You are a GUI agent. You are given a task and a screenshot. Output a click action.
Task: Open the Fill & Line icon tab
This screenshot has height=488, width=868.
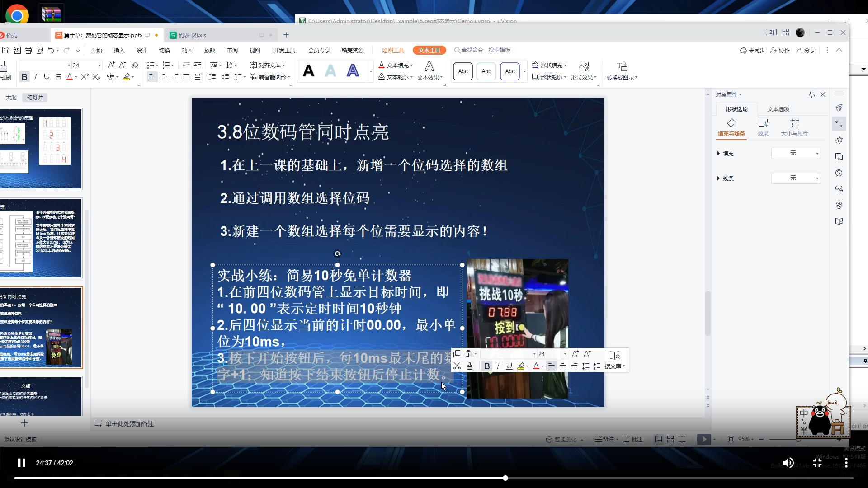point(731,127)
